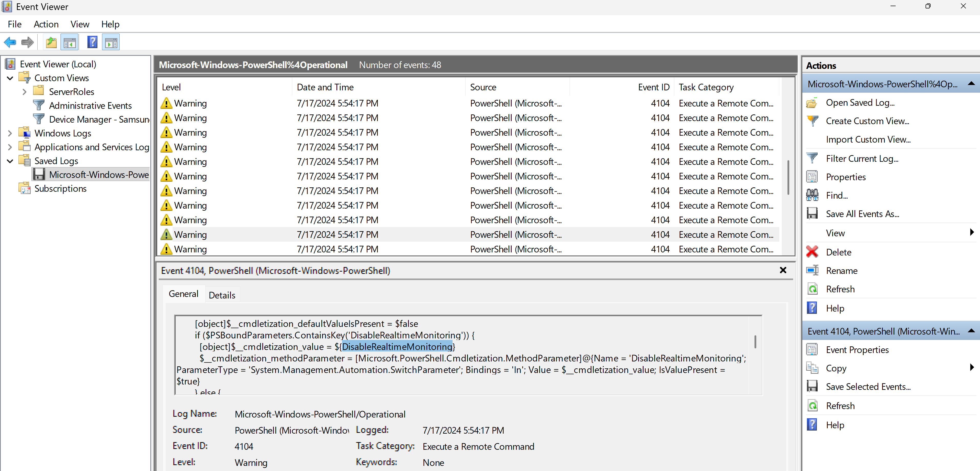Open the View submenu arrow
This screenshot has height=471, width=980.
pos(972,232)
